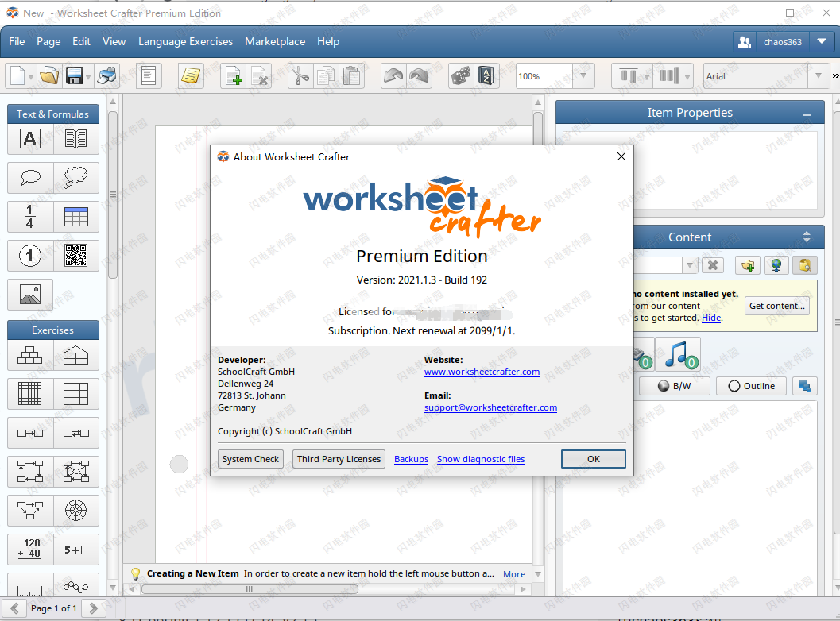The height and width of the screenshot is (621, 840).
Task: Insert a fraction formula item
Action: click(x=30, y=217)
